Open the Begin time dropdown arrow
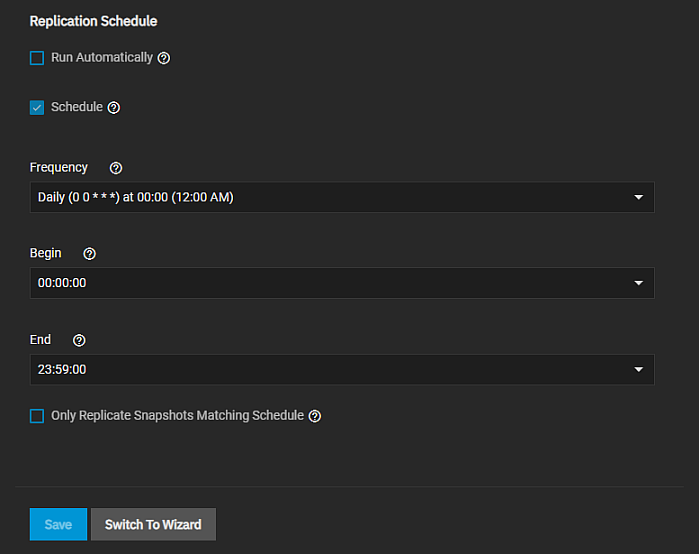Image resolution: width=699 pixels, height=554 pixels. [639, 283]
